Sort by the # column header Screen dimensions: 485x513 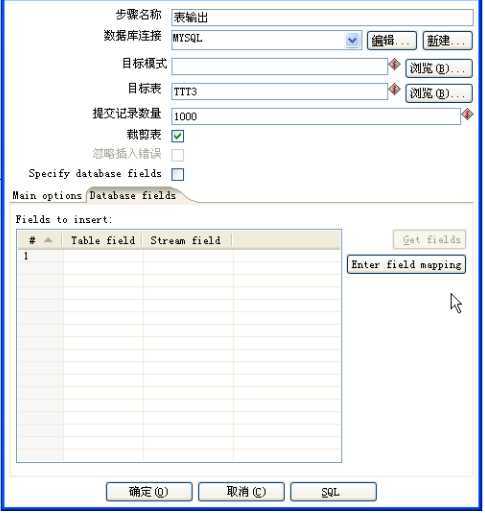click(x=40, y=240)
